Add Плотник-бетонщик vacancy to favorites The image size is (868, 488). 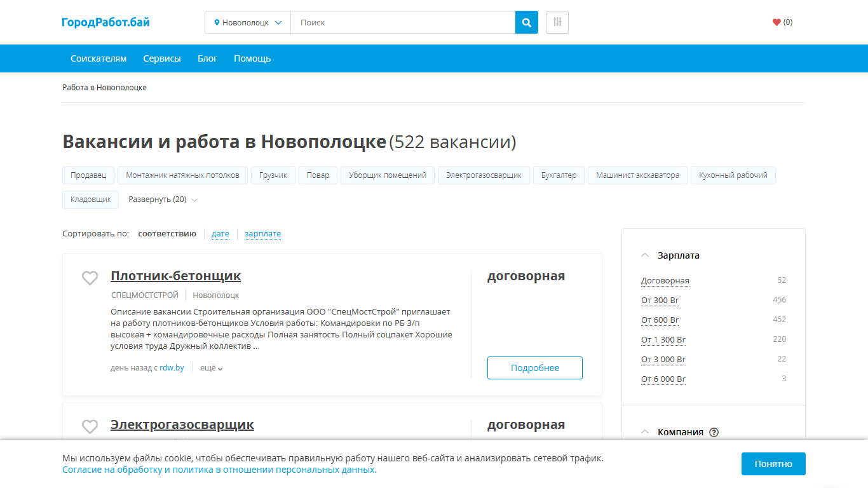90,278
